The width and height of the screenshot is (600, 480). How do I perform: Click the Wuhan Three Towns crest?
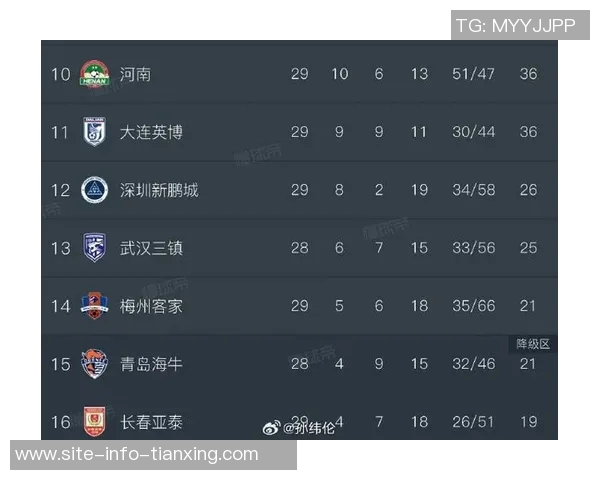[94, 247]
